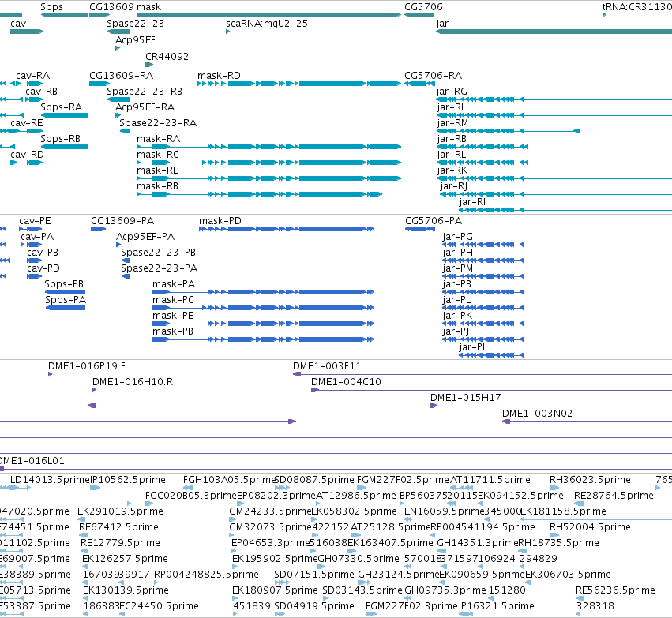The height and width of the screenshot is (618, 672).
Task: Click Spps-RA transcript label
Action: point(62,107)
